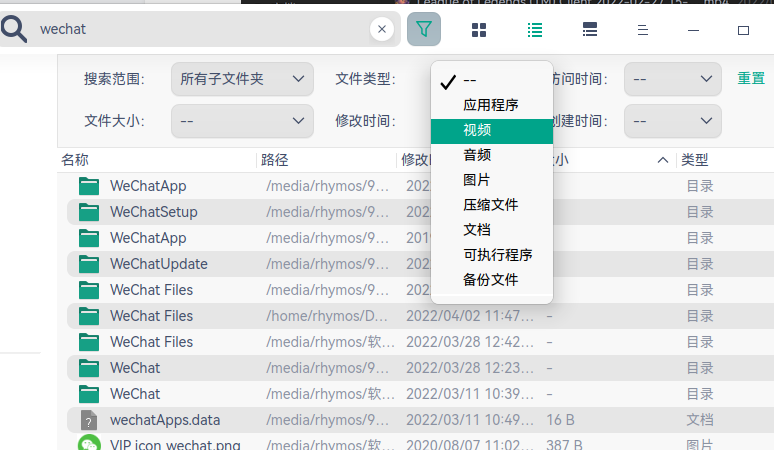Click into the wechat search field

click(x=202, y=29)
